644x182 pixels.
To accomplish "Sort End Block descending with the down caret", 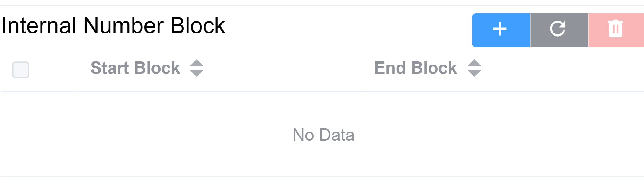I will (x=474, y=73).
